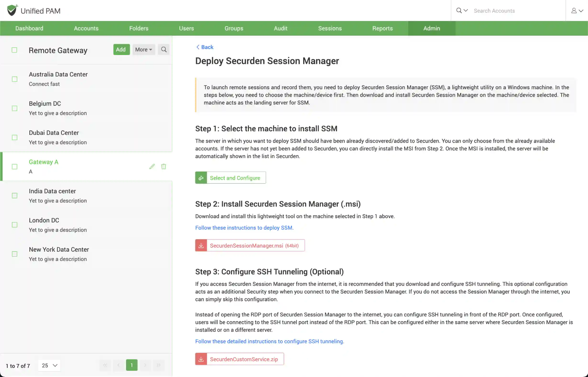588x377 pixels.
Task: Go to the first page arrow icon
Action: (105, 365)
